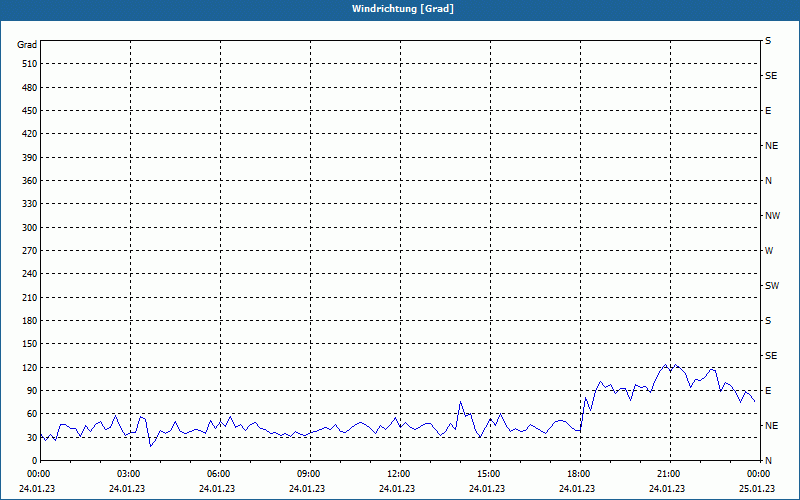Click the "Grad" unit label above the y-axis
This screenshot has width=800, height=500.
tap(27, 45)
